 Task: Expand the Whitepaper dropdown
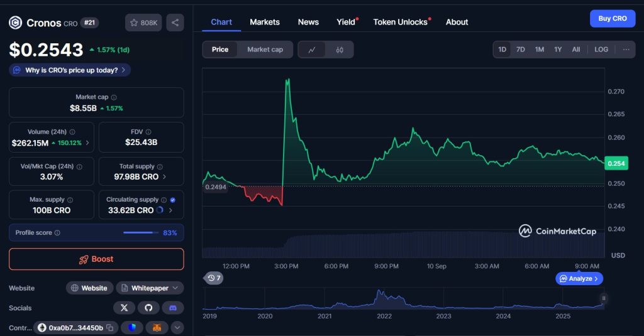[175, 288]
